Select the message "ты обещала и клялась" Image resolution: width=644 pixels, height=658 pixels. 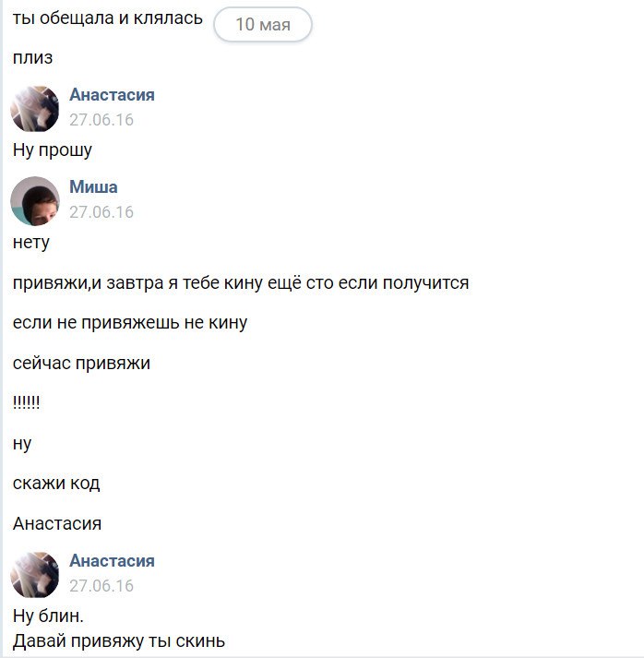[108, 18]
